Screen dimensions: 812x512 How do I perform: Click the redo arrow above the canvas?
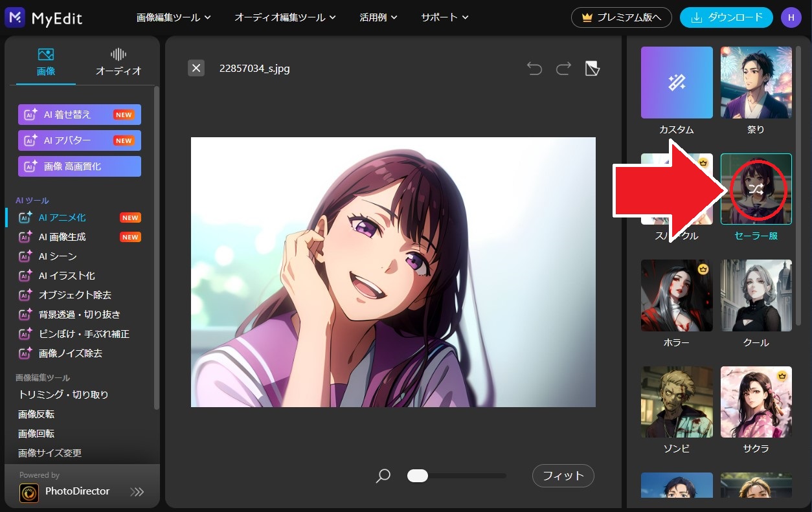tap(563, 68)
